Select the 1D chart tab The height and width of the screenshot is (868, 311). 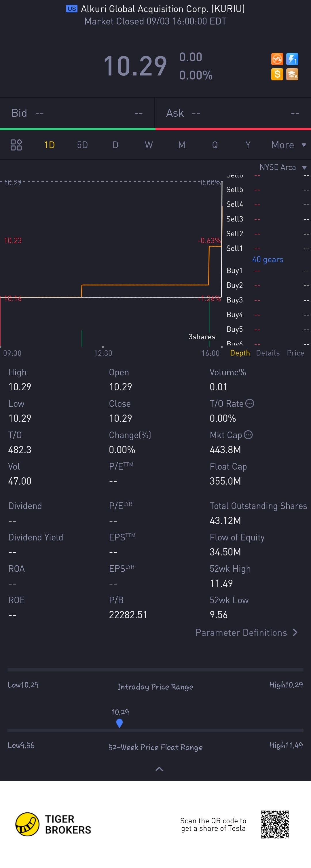click(50, 145)
